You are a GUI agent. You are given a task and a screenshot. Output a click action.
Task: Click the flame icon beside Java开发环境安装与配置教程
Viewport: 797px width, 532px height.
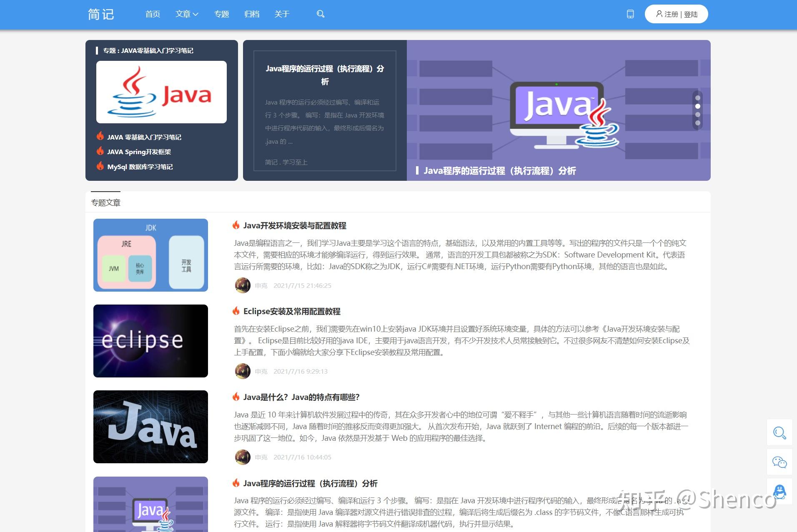point(236,225)
